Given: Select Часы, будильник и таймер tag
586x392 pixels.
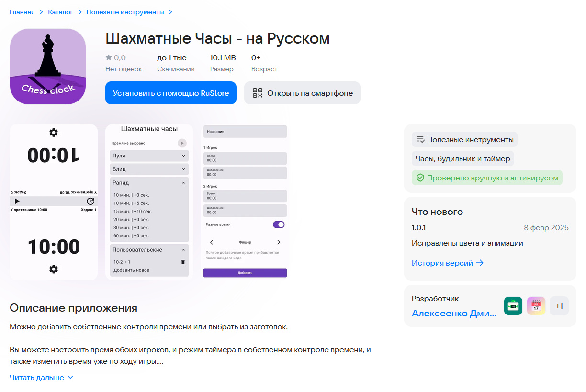Looking at the screenshot, I should [463, 159].
